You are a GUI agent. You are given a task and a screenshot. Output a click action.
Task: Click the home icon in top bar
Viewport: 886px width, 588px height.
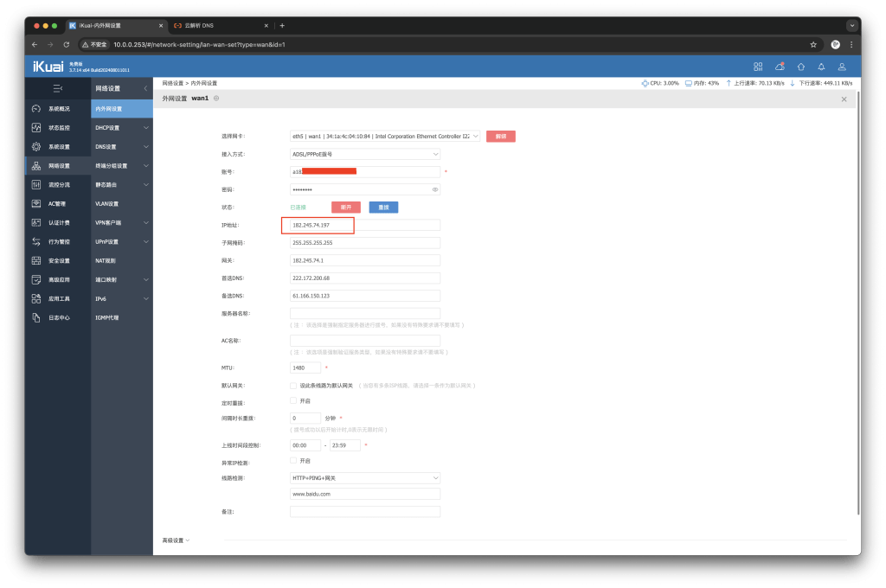(x=800, y=67)
